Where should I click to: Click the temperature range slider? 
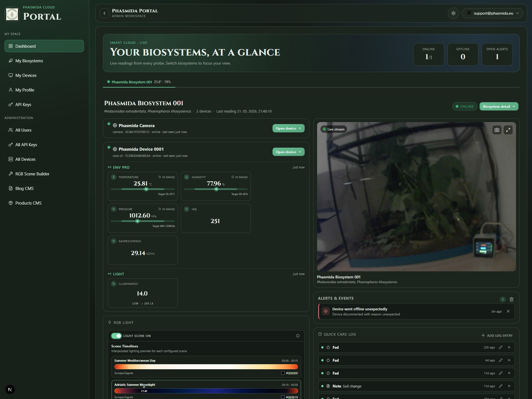click(x=143, y=189)
